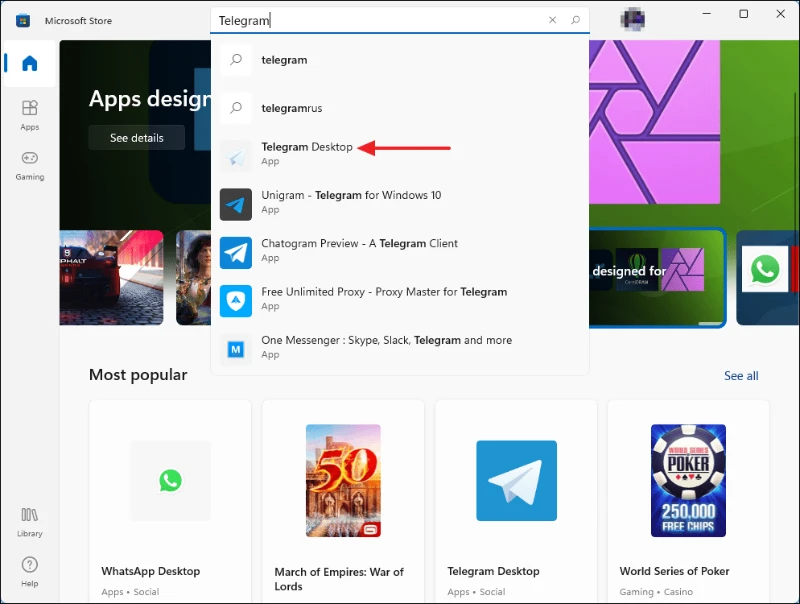Open March of Empires: War of Lords card
This screenshot has width=800, height=604.
(343, 501)
